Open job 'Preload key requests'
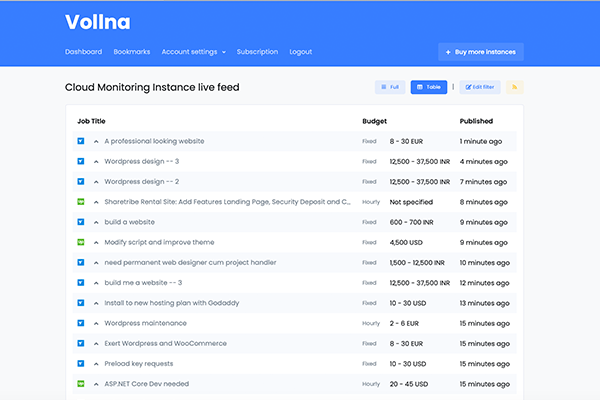This screenshot has width=600, height=400. coord(139,364)
